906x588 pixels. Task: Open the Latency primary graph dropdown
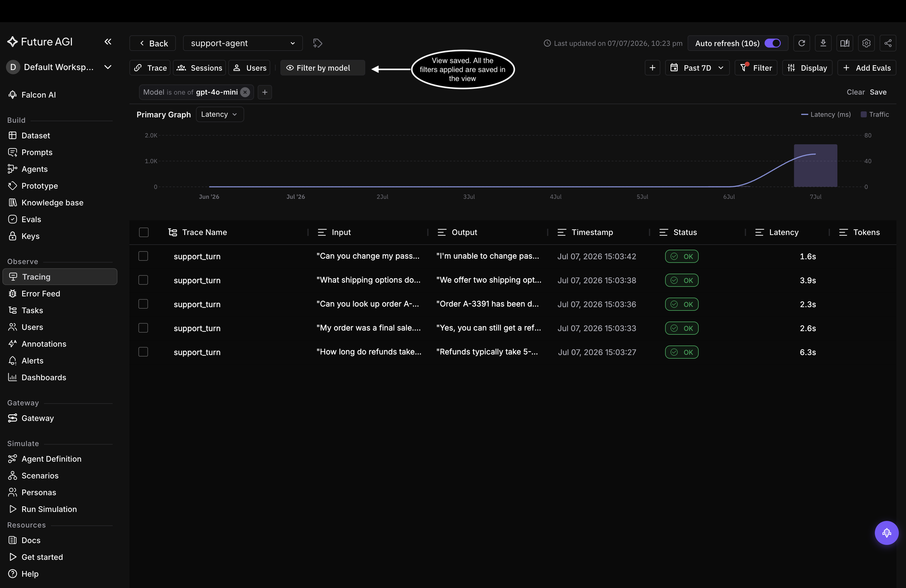pos(220,114)
